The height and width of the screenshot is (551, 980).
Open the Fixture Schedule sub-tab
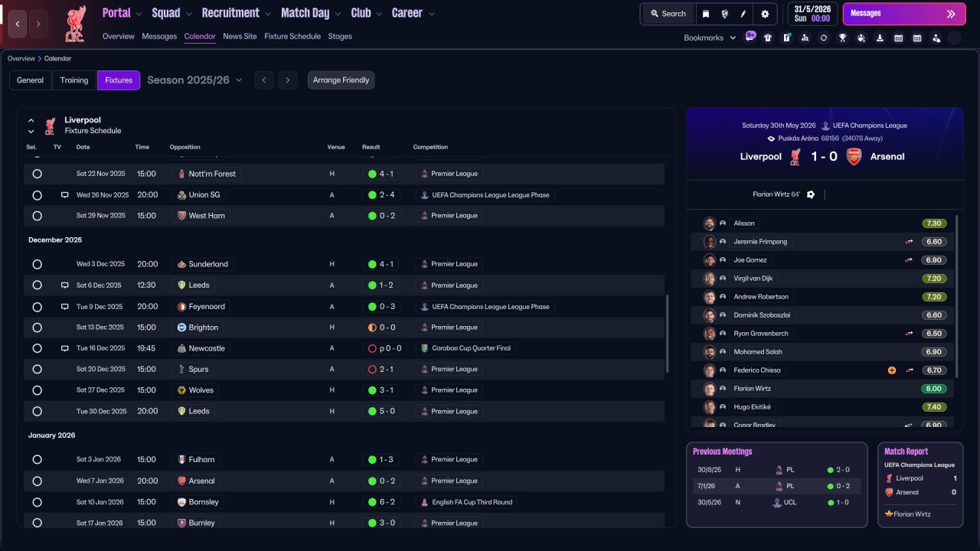tap(292, 37)
